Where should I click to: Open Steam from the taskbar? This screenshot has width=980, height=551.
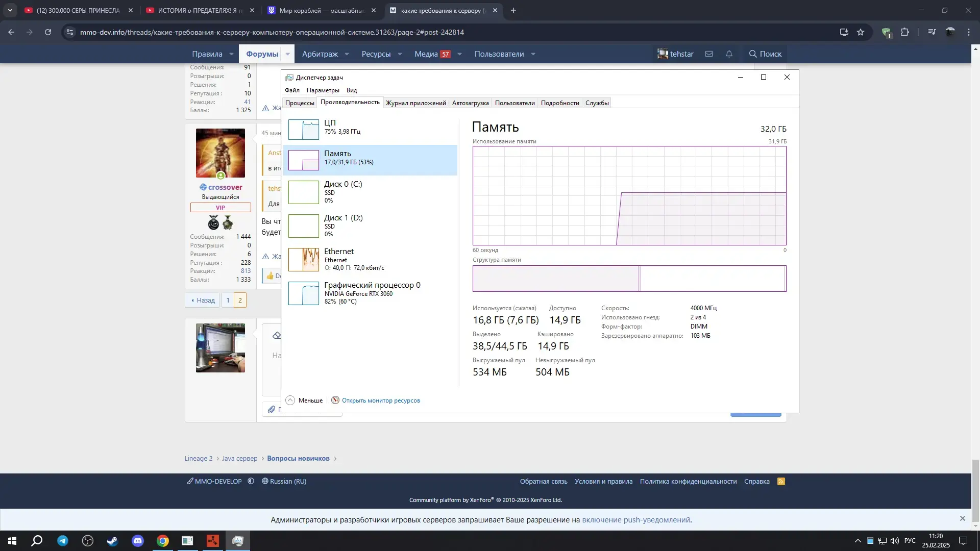click(112, 541)
